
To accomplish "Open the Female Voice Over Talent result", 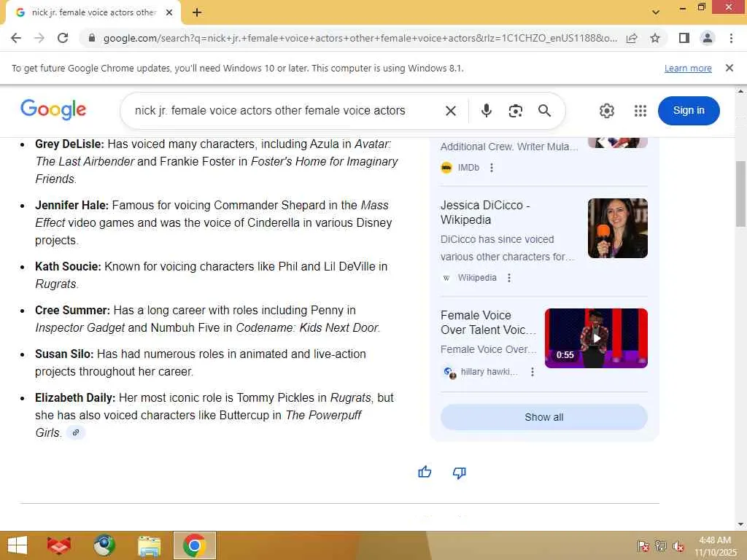I will coord(488,322).
